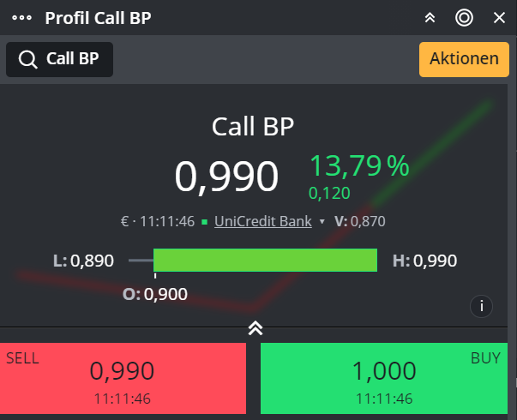This screenshot has height=420, width=517.
Task: Expand the panel using the double chevron above SELL/BUY
Action: coord(255,327)
